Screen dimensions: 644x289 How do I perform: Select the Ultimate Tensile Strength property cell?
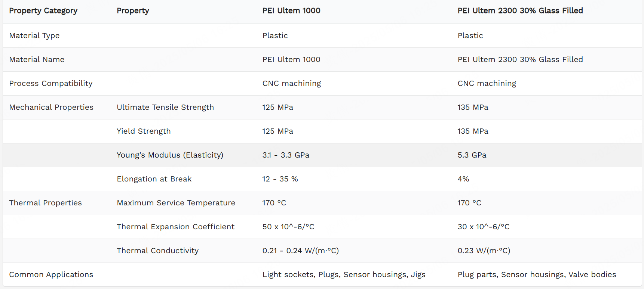pos(165,108)
